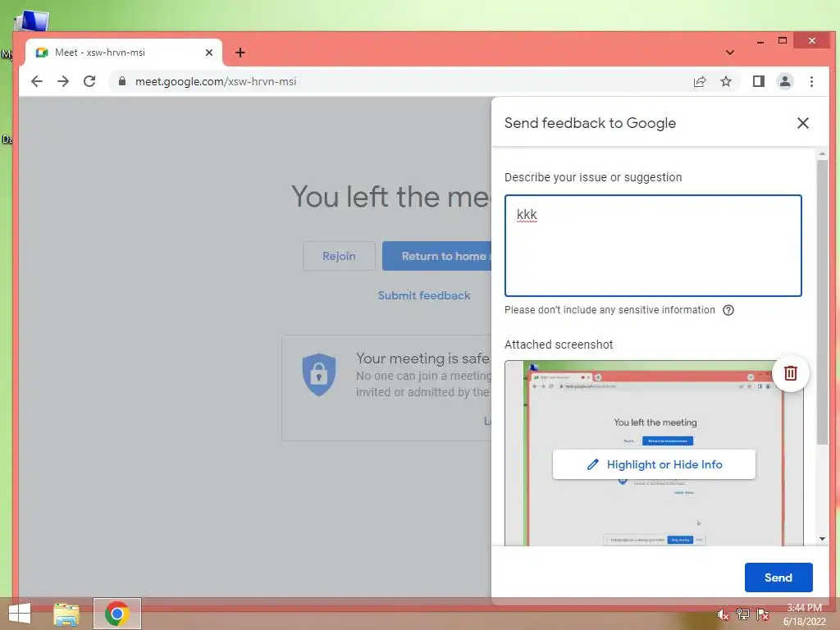Share this page icon
The width and height of the screenshot is (840, 630).
(x=699, y=81)
